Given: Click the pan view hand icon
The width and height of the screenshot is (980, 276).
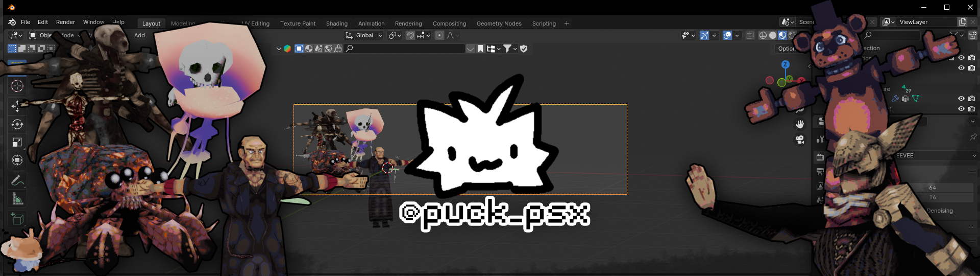Looking at the screenshot, I should [800, 124].
